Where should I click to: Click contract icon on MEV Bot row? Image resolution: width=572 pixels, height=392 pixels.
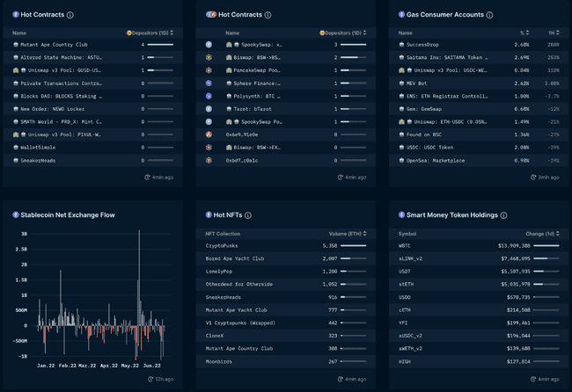coord(401,83)
